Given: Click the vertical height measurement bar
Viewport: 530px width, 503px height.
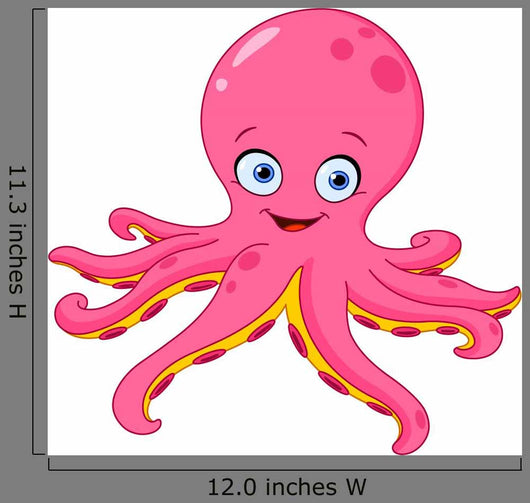Looking at the screenshot, I should (39, 232).
